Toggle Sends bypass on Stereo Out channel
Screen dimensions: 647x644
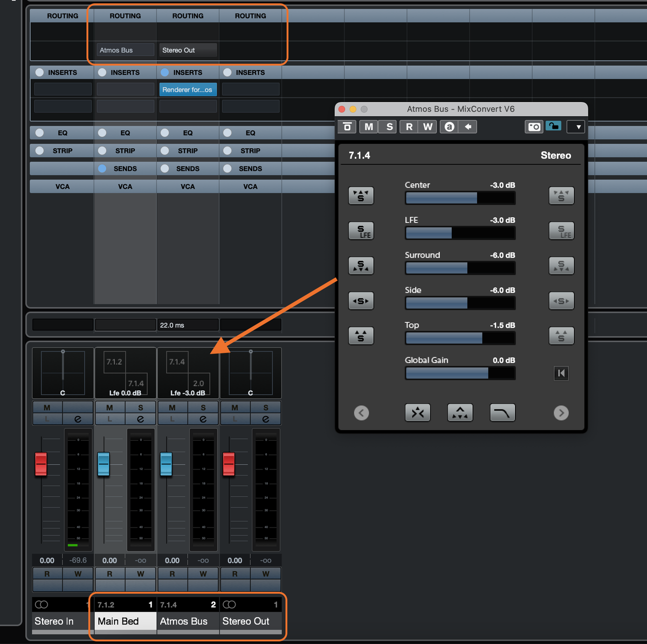(x=228, y=168)
